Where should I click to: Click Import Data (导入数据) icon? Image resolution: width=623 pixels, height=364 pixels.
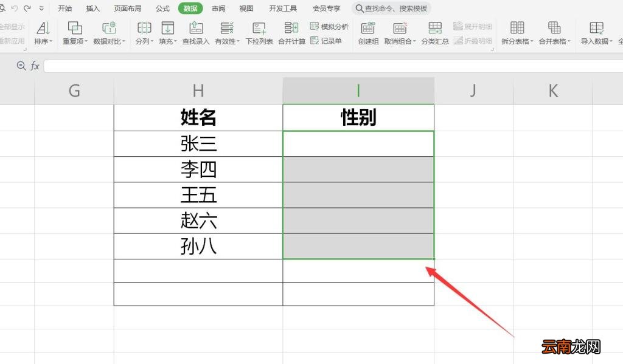(596, 28)
